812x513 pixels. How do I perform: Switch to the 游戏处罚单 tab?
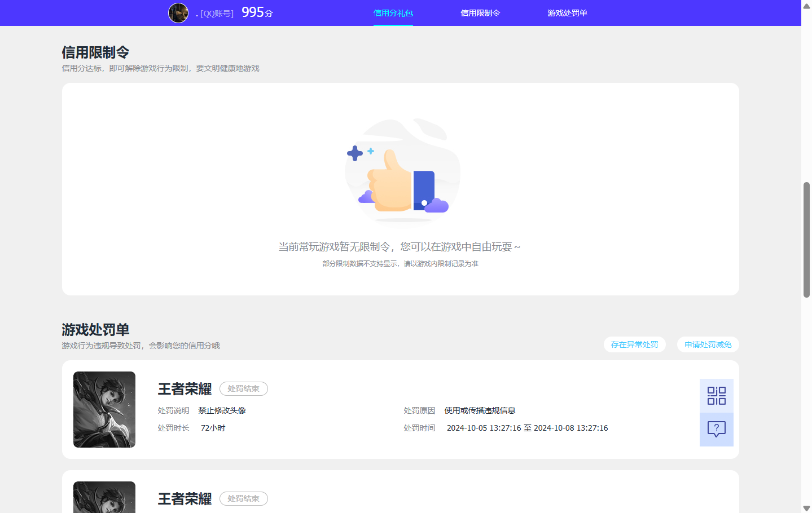point(567,13)
